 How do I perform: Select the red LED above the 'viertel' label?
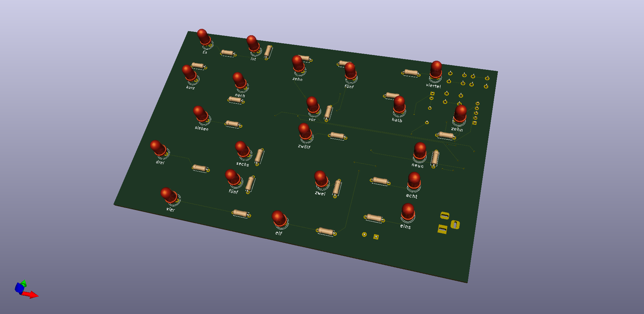click(x=436, y=70)
